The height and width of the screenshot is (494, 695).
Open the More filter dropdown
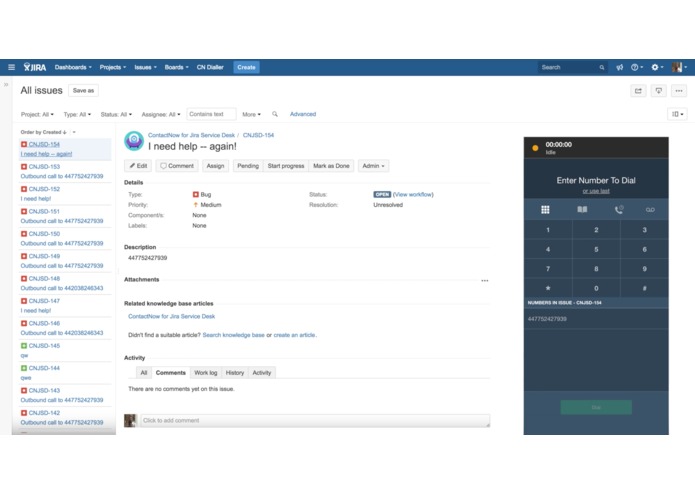click(251, 114)
